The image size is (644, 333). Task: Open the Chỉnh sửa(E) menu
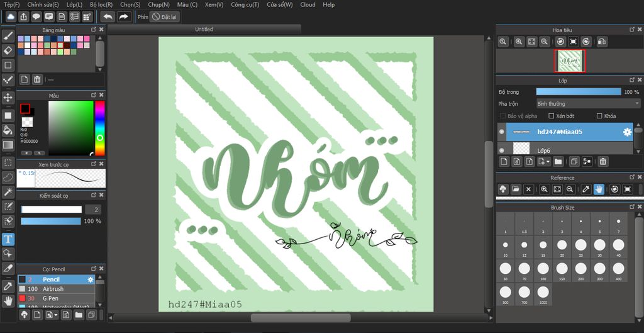click(43, 4)
